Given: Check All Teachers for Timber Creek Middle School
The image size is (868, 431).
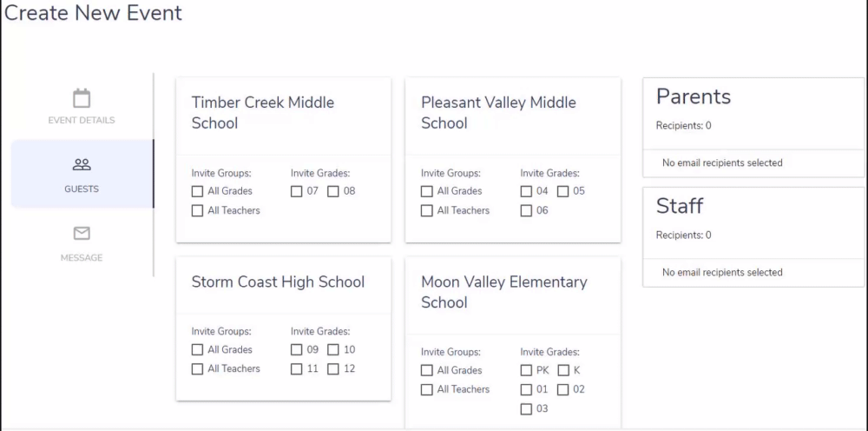Looking at the screenshot, I should (x=197, y=210).
